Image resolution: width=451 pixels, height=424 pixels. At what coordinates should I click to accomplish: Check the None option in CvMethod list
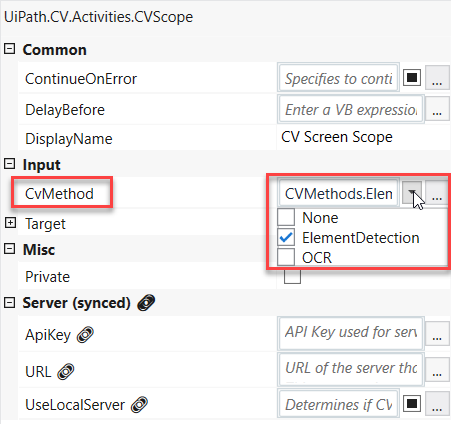(286, 217)
